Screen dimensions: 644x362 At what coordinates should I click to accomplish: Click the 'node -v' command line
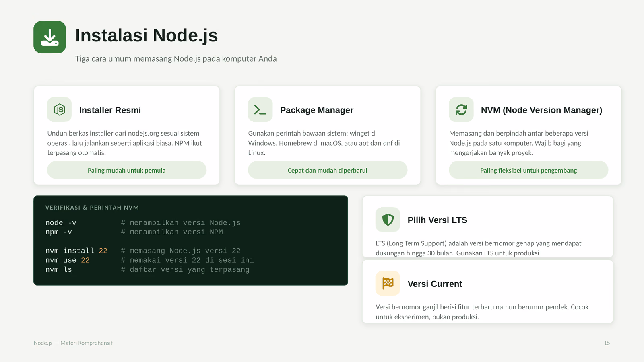[61, 223]
